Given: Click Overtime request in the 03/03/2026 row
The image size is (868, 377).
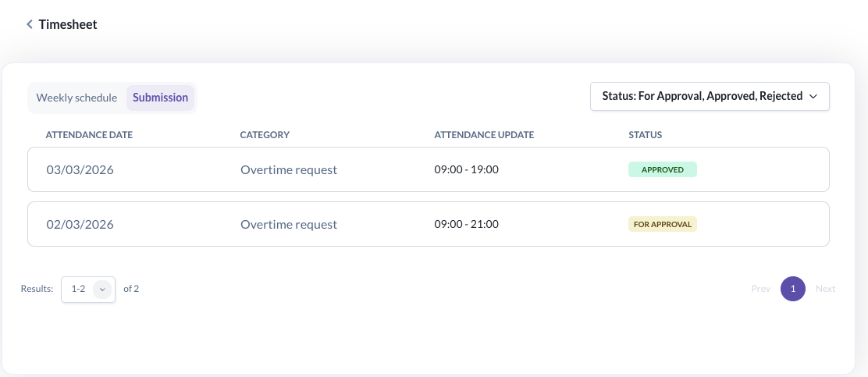Looking at the screenshot, I should pos(289,169).
